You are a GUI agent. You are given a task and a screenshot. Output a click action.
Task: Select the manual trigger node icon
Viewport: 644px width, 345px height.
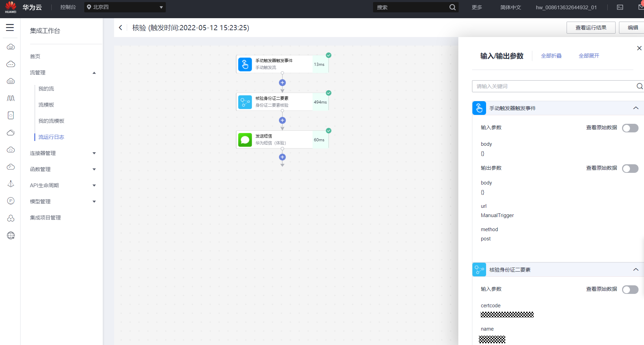[x=245, y=64]
